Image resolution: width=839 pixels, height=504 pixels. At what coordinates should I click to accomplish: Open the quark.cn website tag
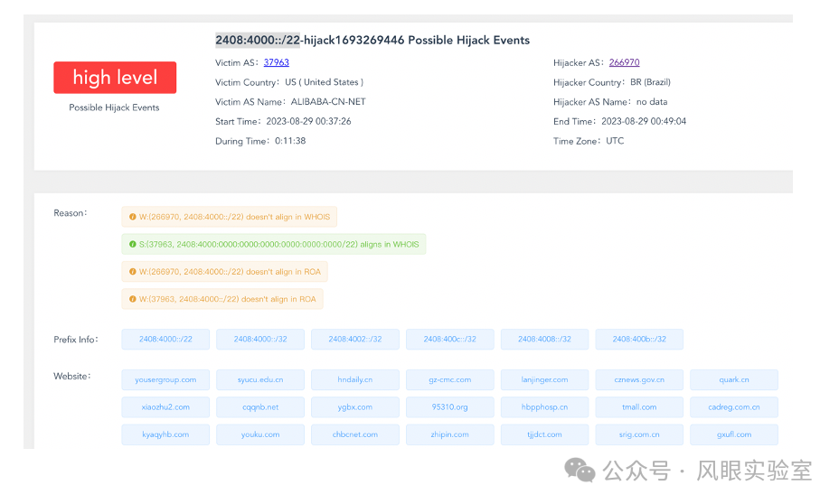(733, 380)
